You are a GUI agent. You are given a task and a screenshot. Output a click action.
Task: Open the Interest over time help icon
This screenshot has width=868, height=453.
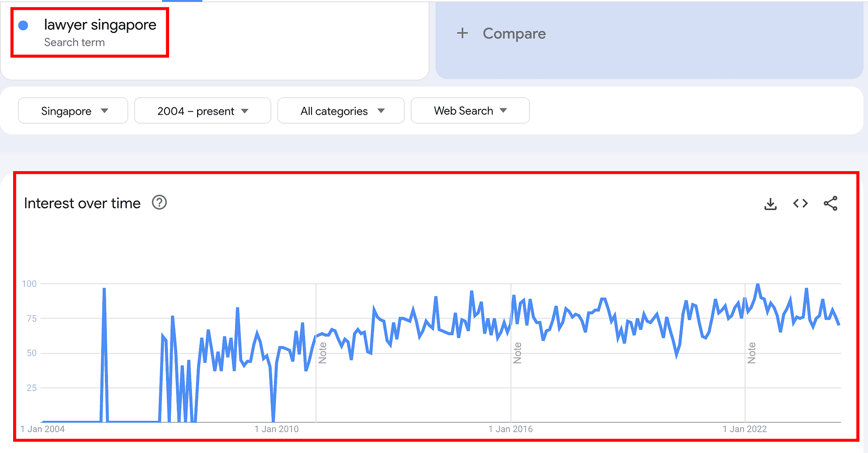(x=159, y=203)
